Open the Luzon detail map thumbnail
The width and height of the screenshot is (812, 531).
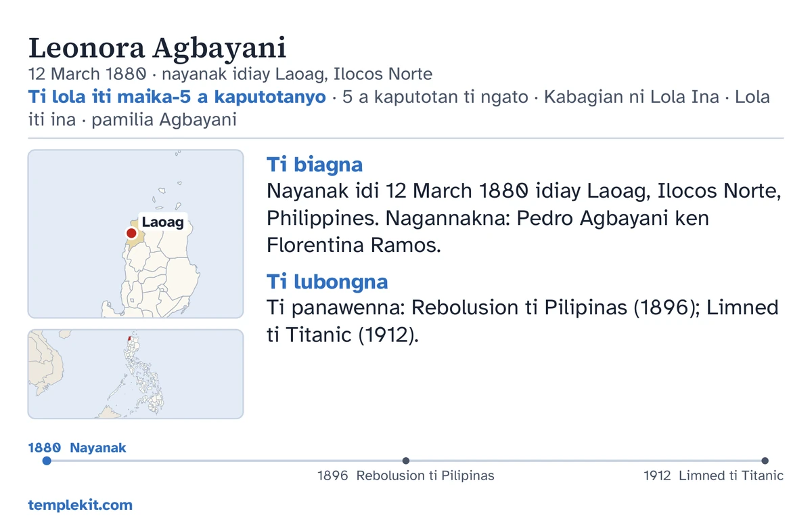pos(135,234)
